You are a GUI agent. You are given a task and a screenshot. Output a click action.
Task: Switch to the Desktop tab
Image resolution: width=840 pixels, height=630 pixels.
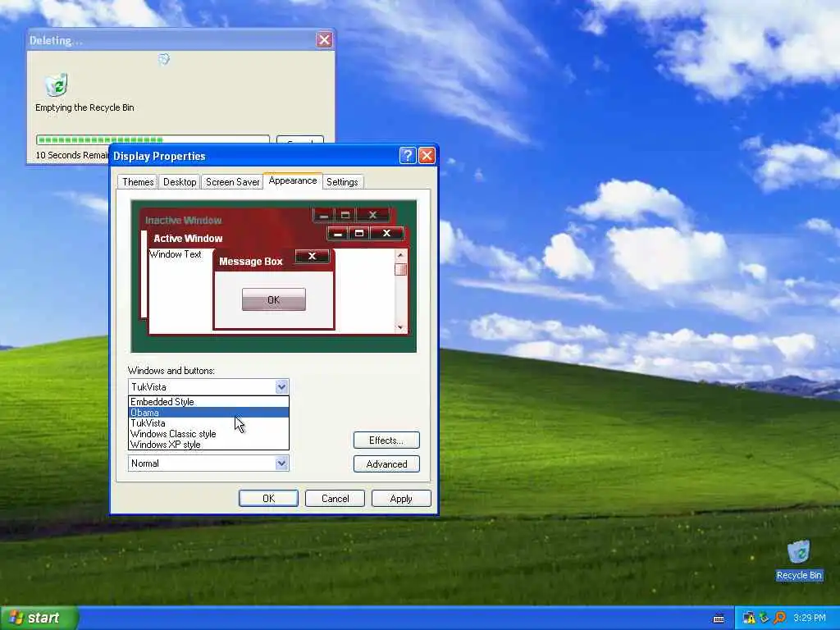pyautogui.click(x=180, y=182)
